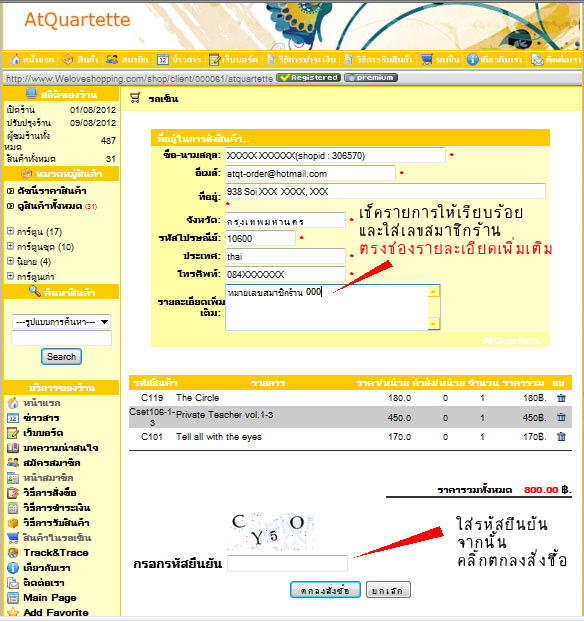Click the textarea scrollbar up arrow
Screen dimensions: 584x622
[x=433, y=292]
